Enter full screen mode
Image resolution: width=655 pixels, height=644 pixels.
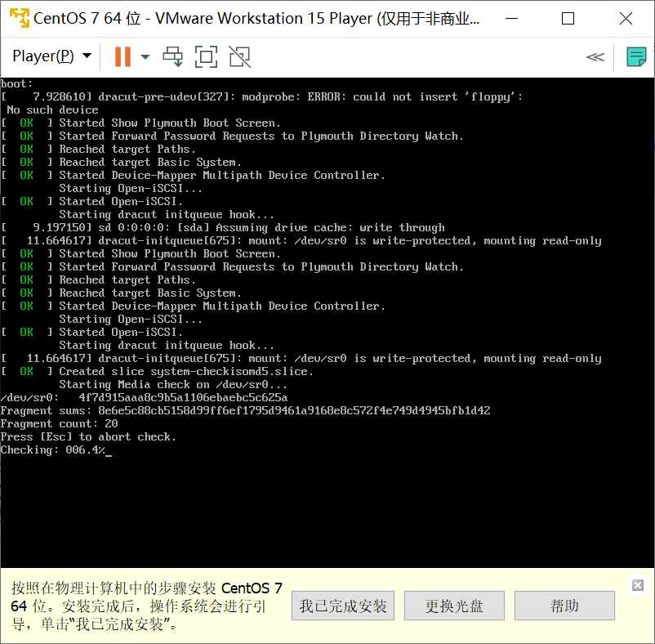pyautogui.click(x=207, y=56)
